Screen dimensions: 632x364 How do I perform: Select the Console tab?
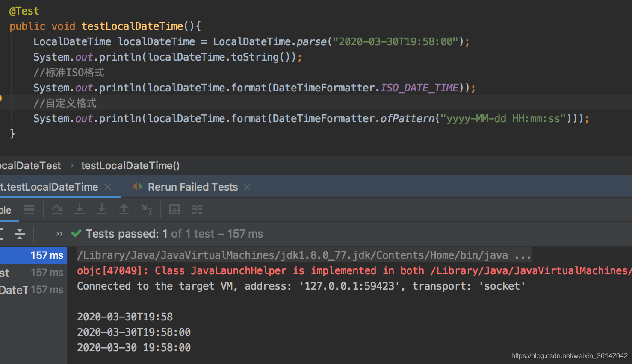(x=6, y=210)
